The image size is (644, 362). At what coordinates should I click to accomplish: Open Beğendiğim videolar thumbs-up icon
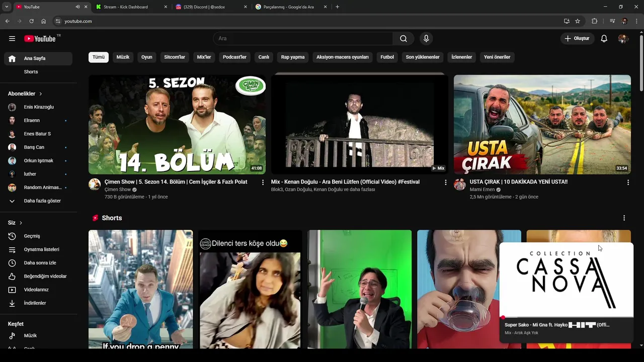(x=12, y=277)
